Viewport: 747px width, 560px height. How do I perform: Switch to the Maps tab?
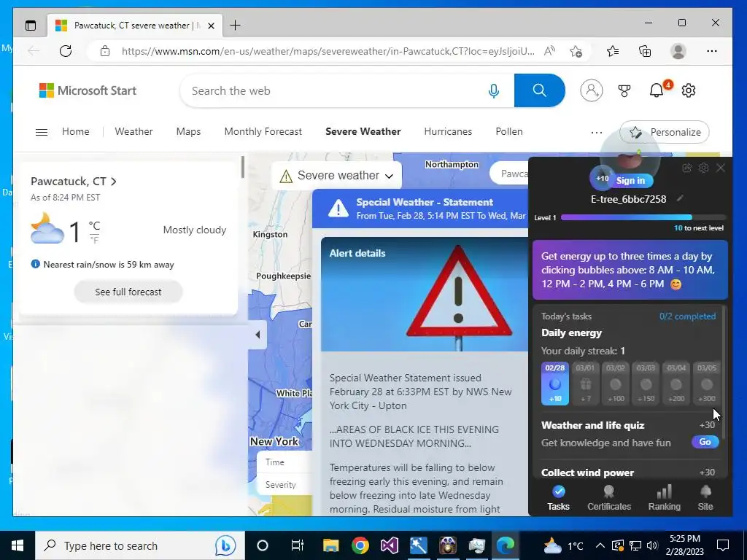coord(189,131)
